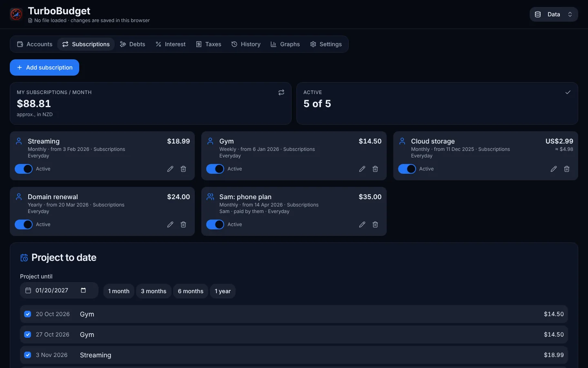Toggle Streaming subscription active switch
Viewport: 588px width, 368px height.
click(x=24, y=169)
